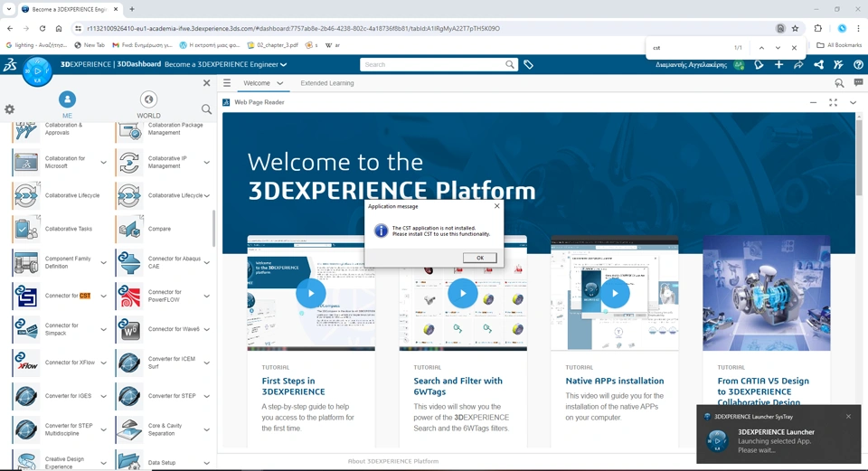Click the 3DEXPERIENCE search input field
The width and height of the screenshot is (868, 471).
click(x=432, y=65)
